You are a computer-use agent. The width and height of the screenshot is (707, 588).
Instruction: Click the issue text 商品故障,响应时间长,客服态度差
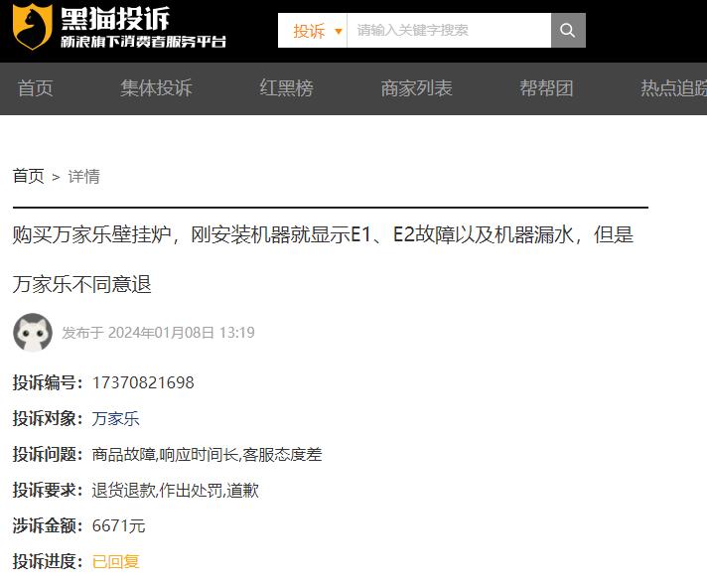(207, 454)
